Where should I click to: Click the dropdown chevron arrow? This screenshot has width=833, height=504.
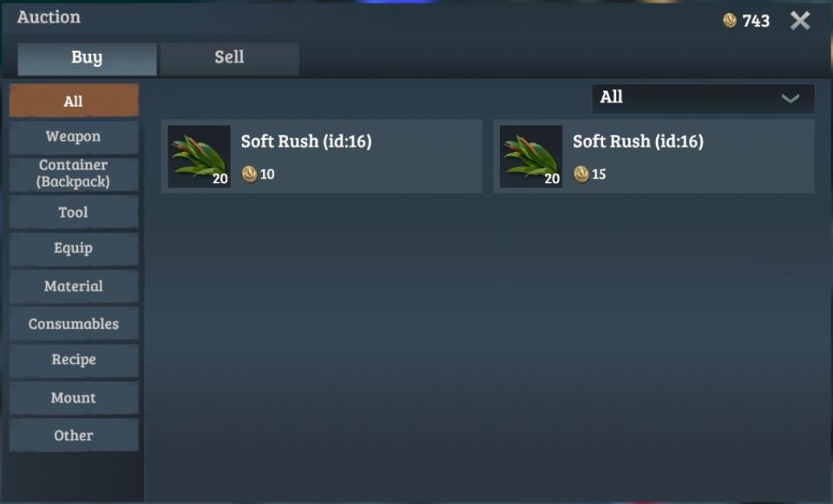(790, 98)
